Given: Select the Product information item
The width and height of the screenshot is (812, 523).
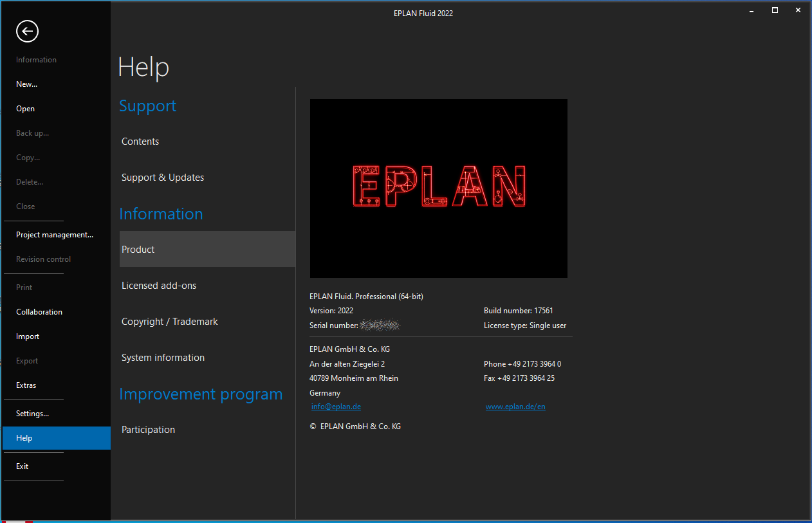Looking at the screenshot, I should (x=207, y=249).
